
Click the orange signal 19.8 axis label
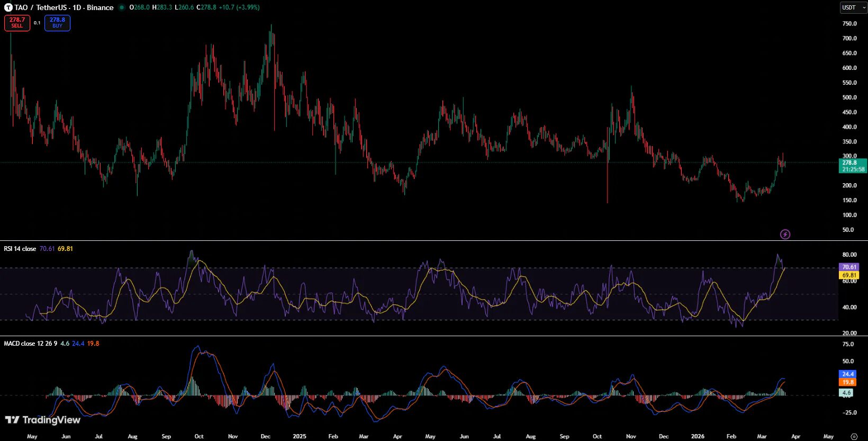848,382
